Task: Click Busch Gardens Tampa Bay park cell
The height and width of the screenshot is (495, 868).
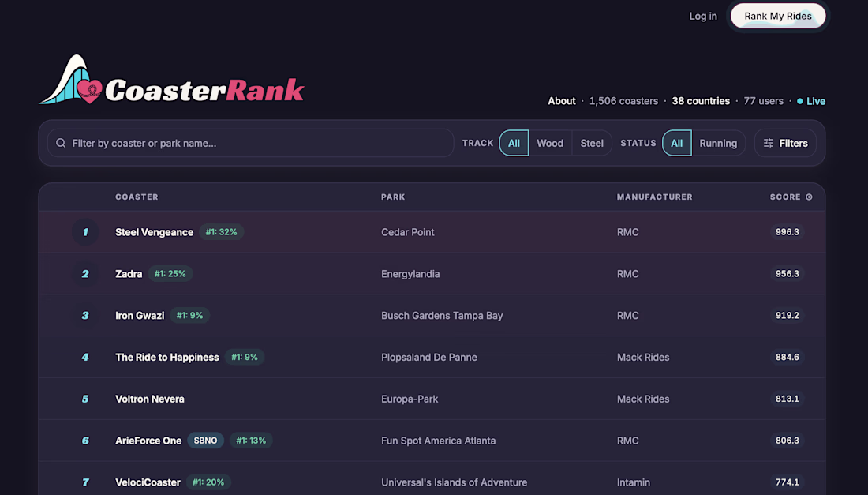Action: click(442, 316)
